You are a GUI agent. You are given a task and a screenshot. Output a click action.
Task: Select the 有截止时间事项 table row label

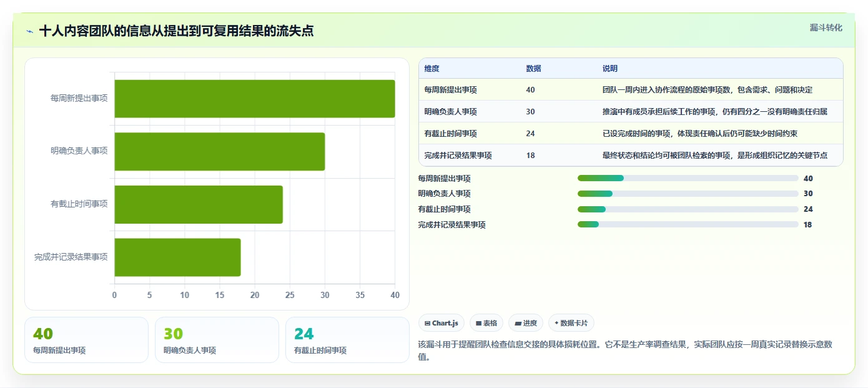451,134
